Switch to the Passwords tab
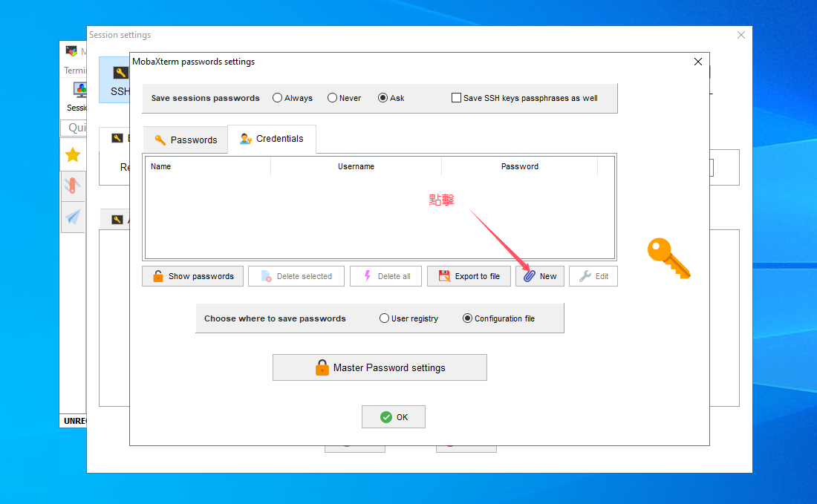The width and height of the screenshot is (817, 504). tap(186, 140)
